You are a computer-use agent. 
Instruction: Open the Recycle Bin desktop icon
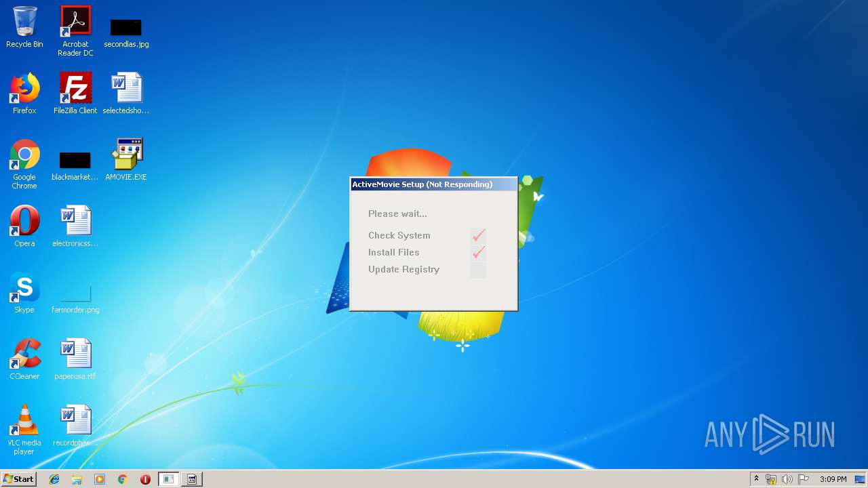click(24, 28)
